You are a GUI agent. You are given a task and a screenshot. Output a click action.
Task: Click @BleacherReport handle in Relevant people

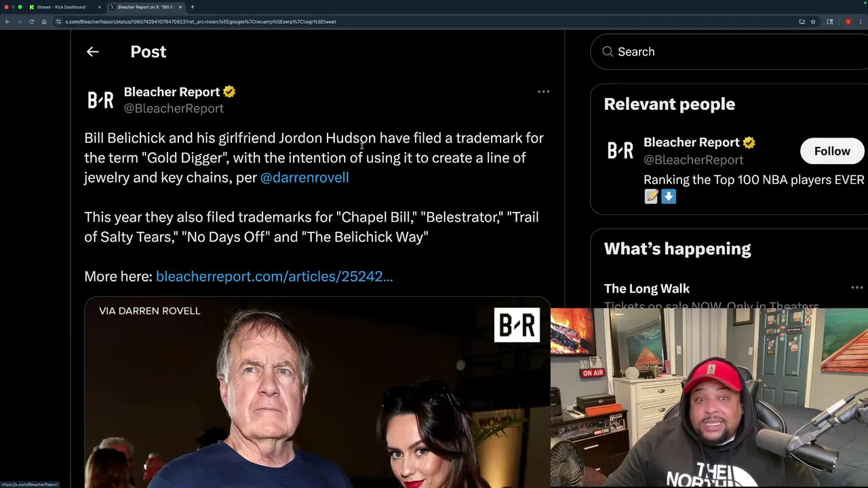click(x=693, y=160)
